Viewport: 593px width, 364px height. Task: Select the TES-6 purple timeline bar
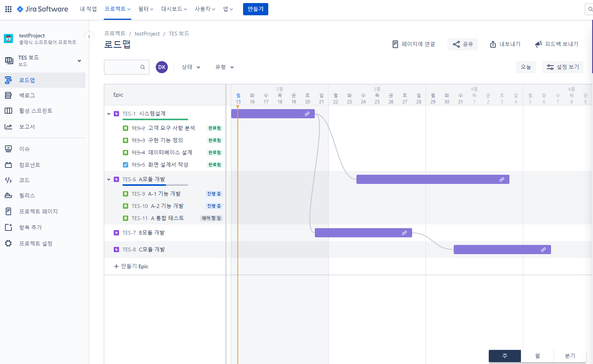pos(433,179)
